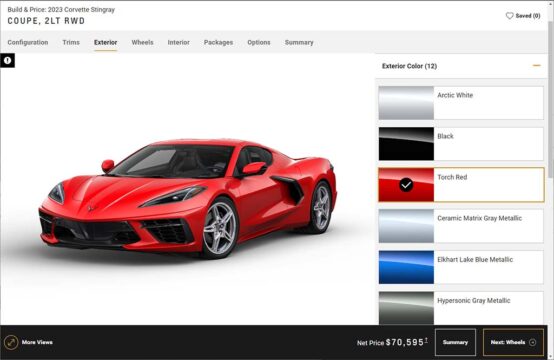Click the More Views label

click(x=37, y=342)
